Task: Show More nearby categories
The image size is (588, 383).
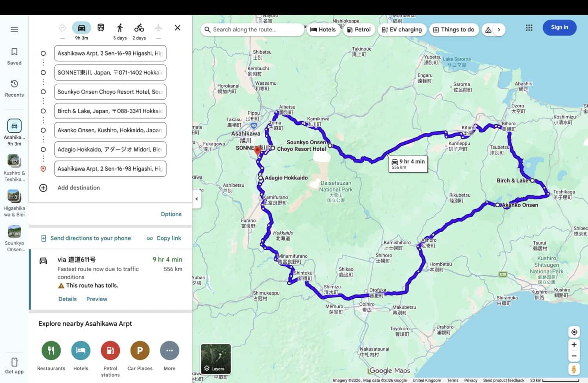Action: (169, 350)
